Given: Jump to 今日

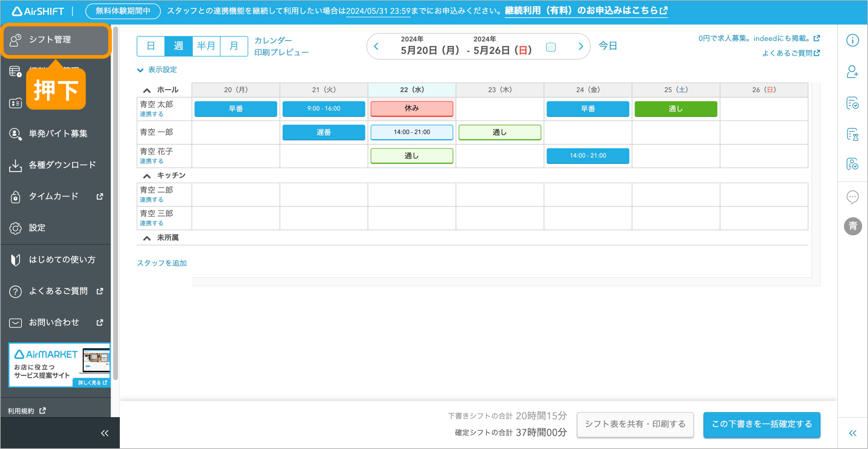Looking at the screenshot, I should pos(608,46).
